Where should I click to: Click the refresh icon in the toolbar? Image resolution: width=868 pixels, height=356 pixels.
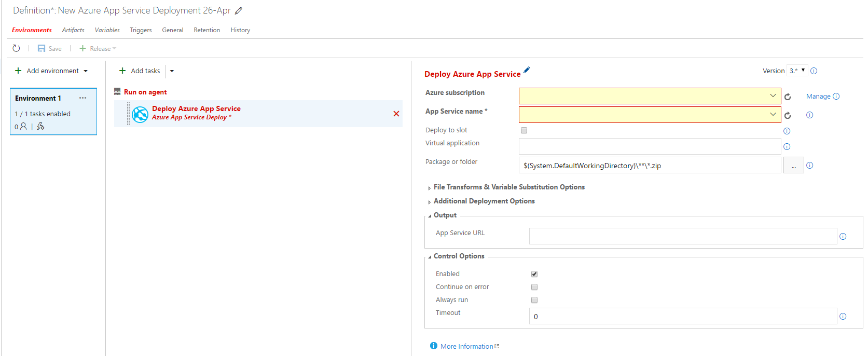(x=16, y=48)
